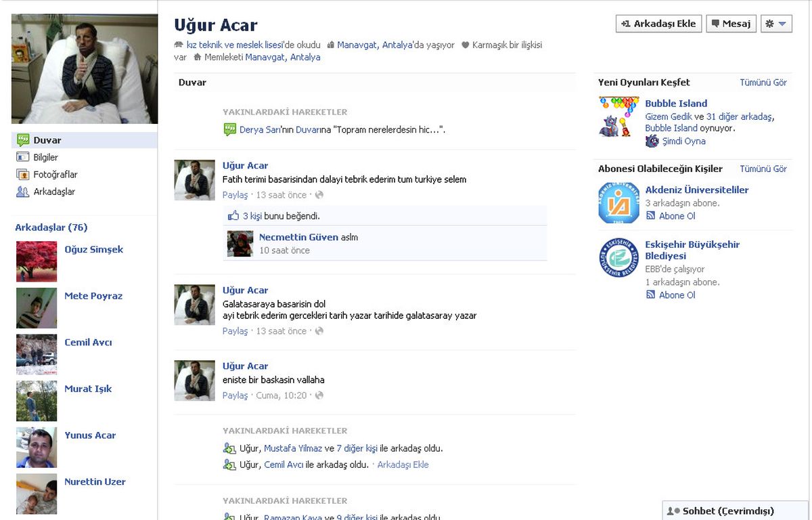The height and width of the screenshot is (520, 812).
Task: Open Derya Sari's profile link
Action: [260, 129]
